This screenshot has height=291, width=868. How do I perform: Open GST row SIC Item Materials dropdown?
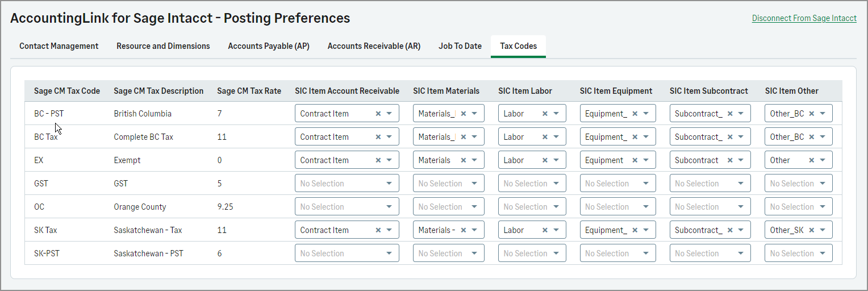pyautogui.click(x=449, y=184)
